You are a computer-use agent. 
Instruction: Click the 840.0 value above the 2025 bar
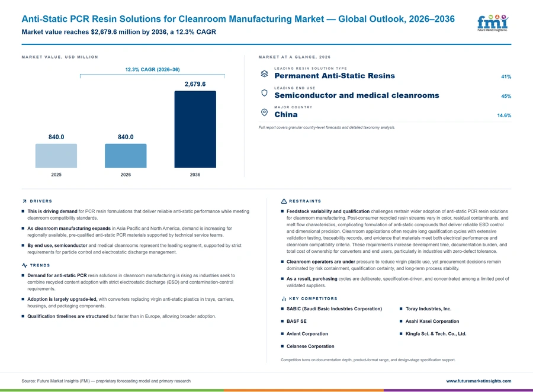56,137
